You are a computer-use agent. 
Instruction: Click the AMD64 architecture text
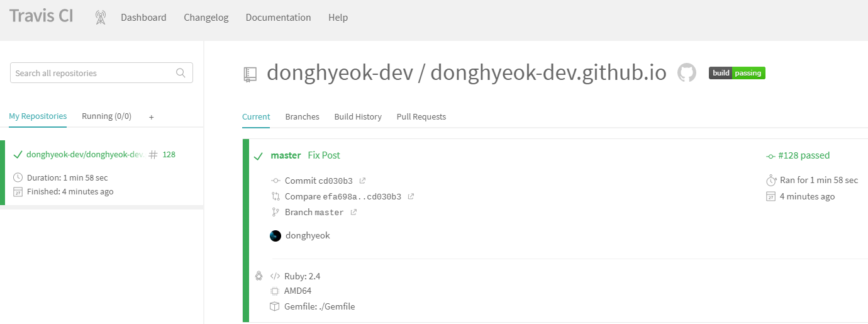pyautogui.click(x=298, y=291)
